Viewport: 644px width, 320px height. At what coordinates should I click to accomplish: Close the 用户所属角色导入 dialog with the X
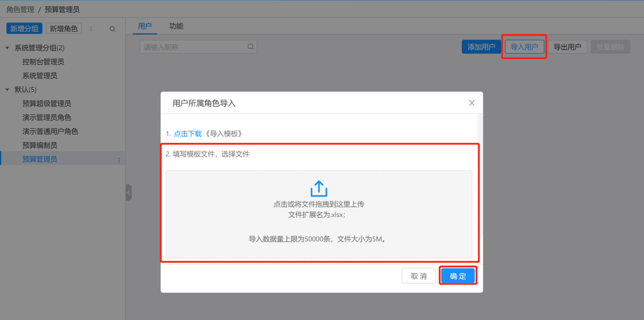pyautogui.click(x=472, y=103)
